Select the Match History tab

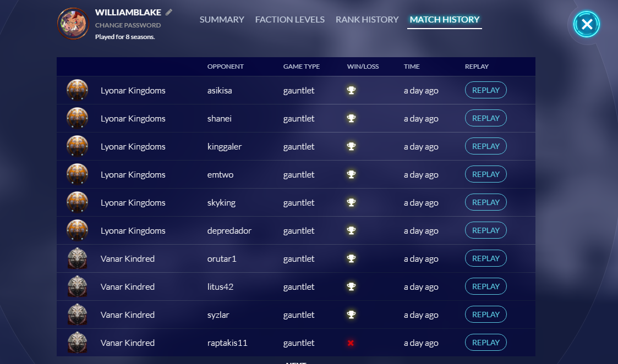[x=445, y=20]
